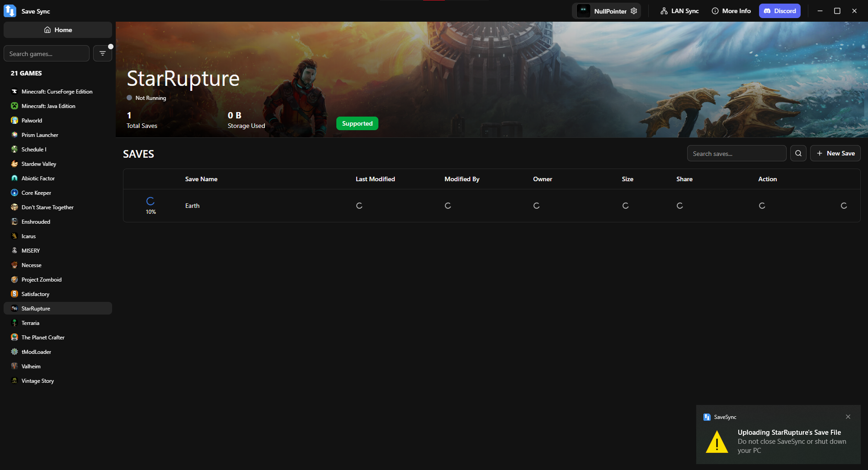Image resolution: width=868 pixels, height=470 pixels.
Task: Click the Save Name column header
Action: tap(201, 179)
